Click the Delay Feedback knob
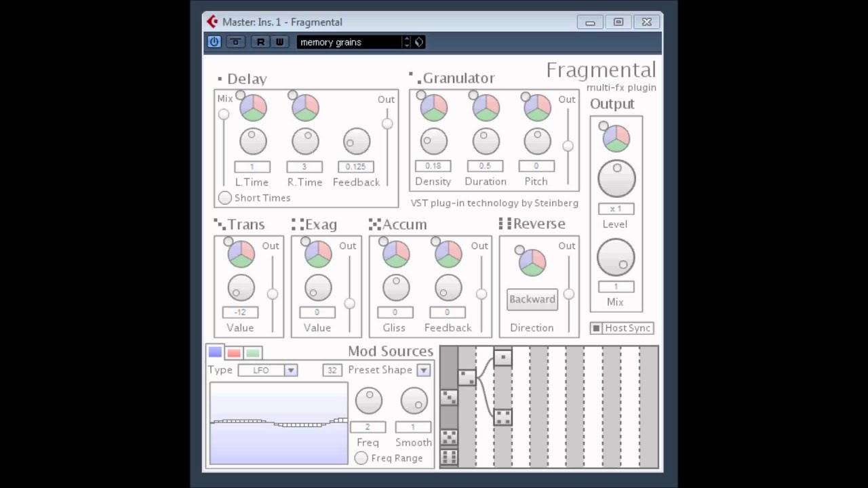Image resolution: width=868 pixels, height=488 pixels. 357,142
